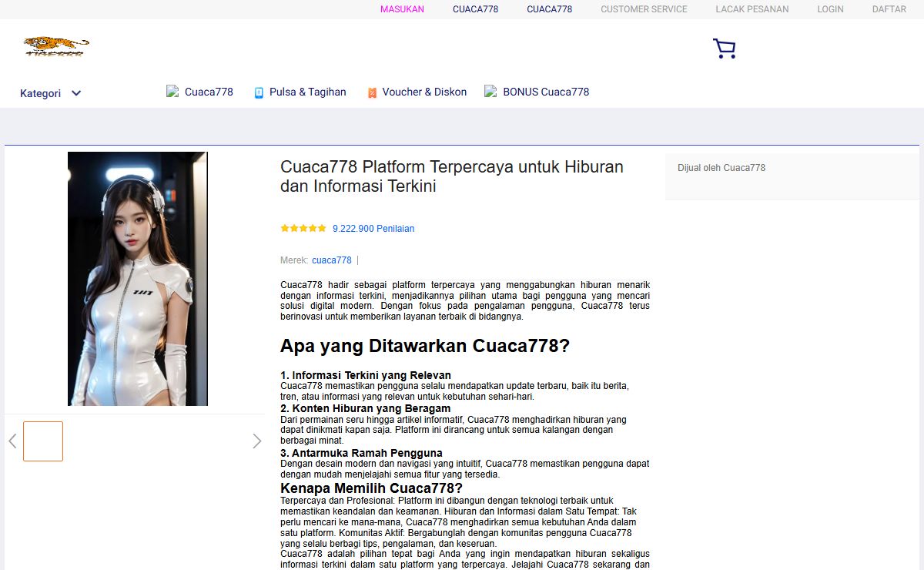The width and height of the screenshot is (924, 570).
Task: Open first CUACA778 link in top bar
Action: coord(475,9)
